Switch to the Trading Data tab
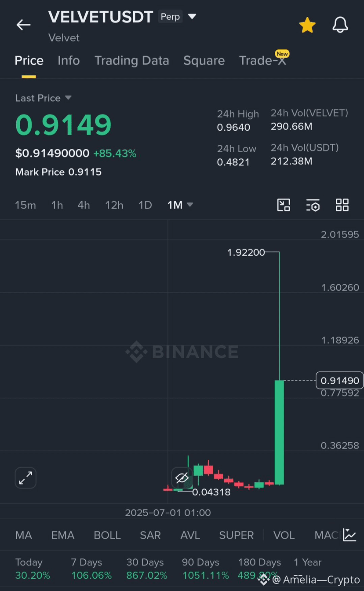 [132, 61]
